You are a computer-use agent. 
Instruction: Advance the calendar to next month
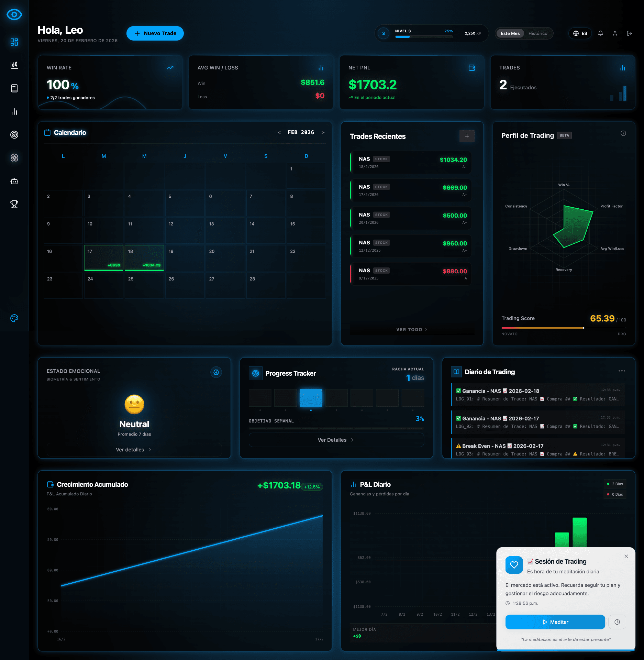(x=323, y=132)
